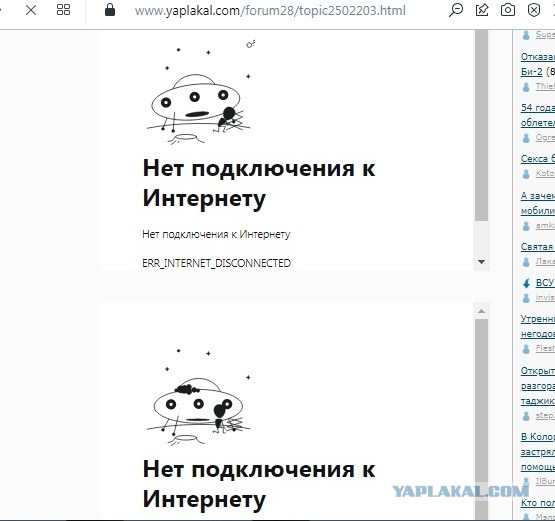View site security via the padlock icon
This screenshot has height=521, width=555.
tap(110, 10)
